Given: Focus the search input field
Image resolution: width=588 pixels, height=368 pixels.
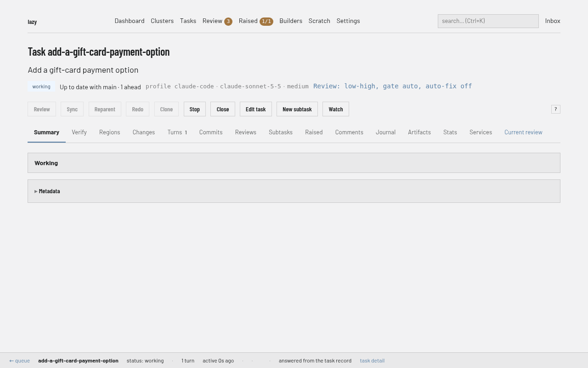Looking at the screenshot, I should pos(488,21).
